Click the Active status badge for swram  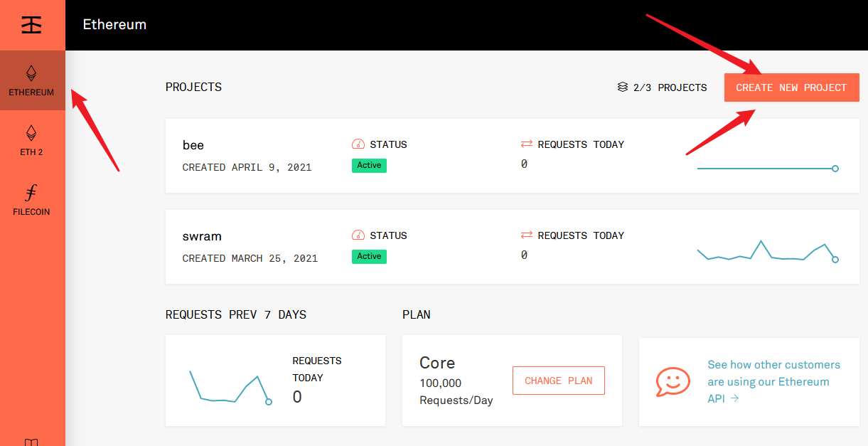tap(369, 257)
